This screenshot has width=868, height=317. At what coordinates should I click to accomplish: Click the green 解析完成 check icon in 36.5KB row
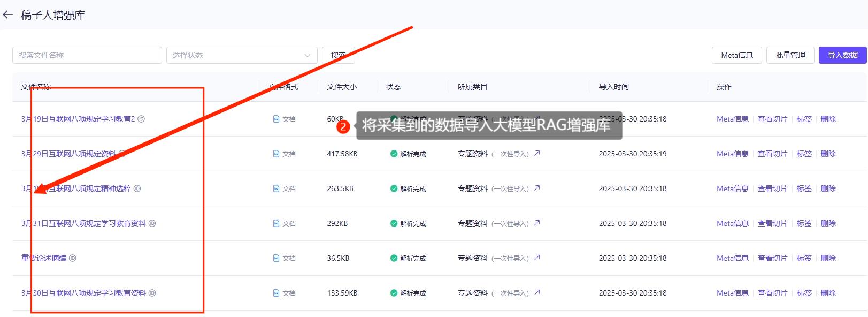[x=394, y=258]
